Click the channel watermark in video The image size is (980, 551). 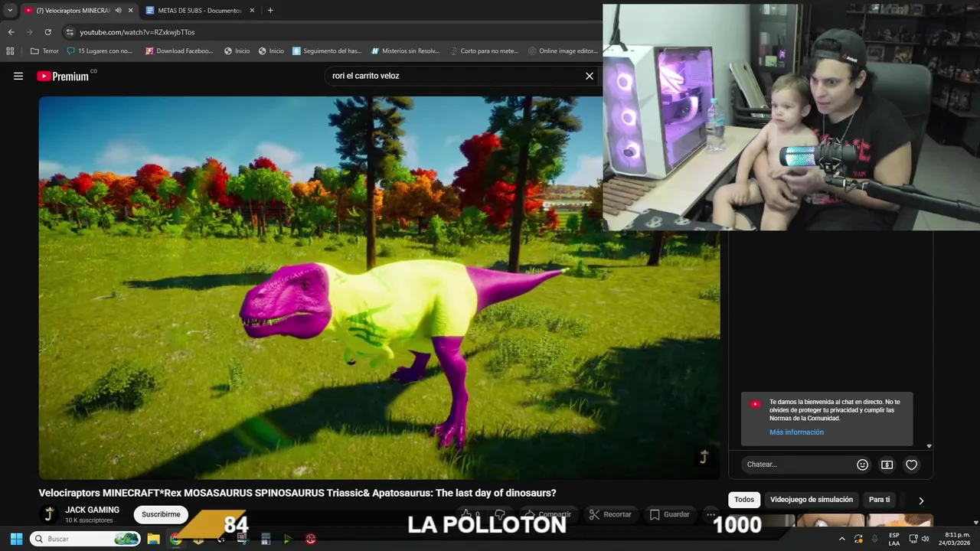coord(704,457)
